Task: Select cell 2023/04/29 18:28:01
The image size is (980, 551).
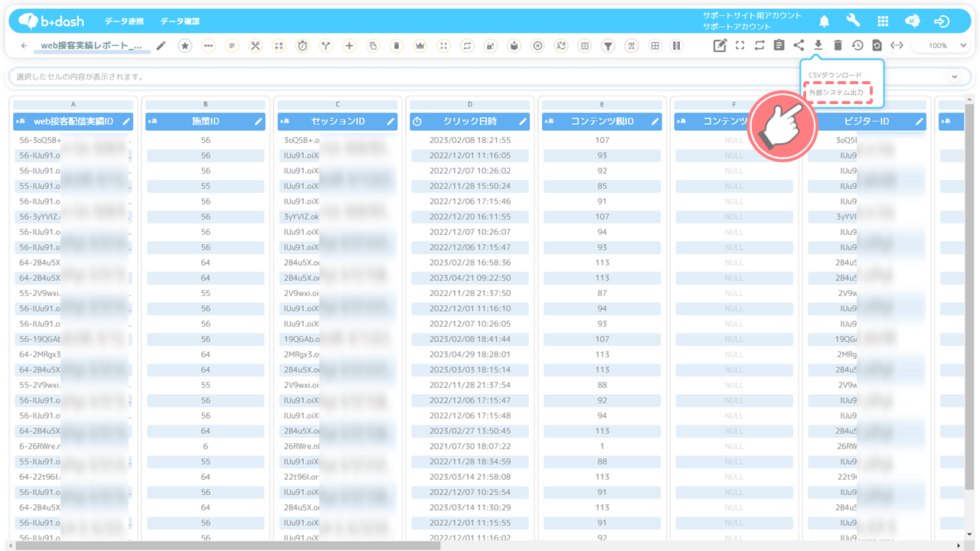Action: (470, 354)
